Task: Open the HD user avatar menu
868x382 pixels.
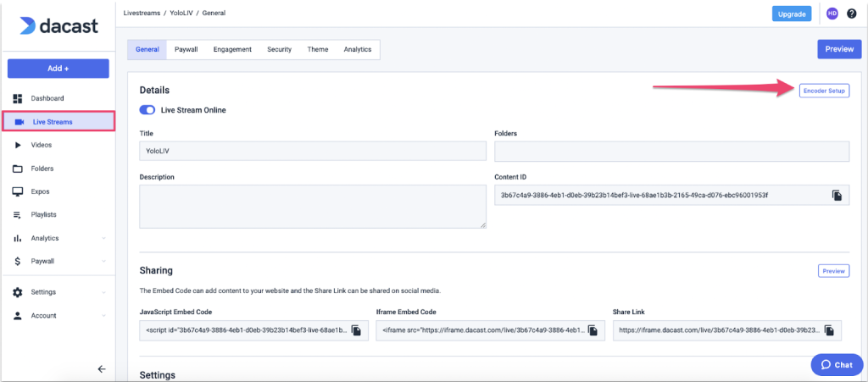Action: [832, 14]
